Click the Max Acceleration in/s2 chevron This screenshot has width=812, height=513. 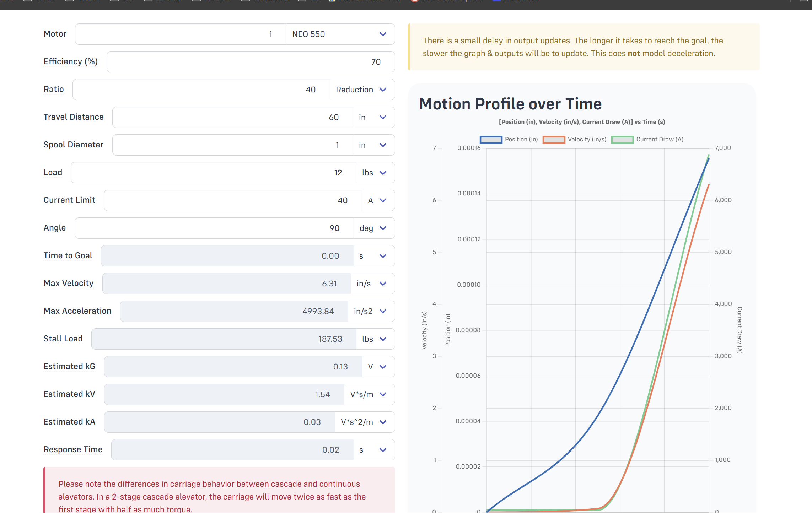pos(382,311)
